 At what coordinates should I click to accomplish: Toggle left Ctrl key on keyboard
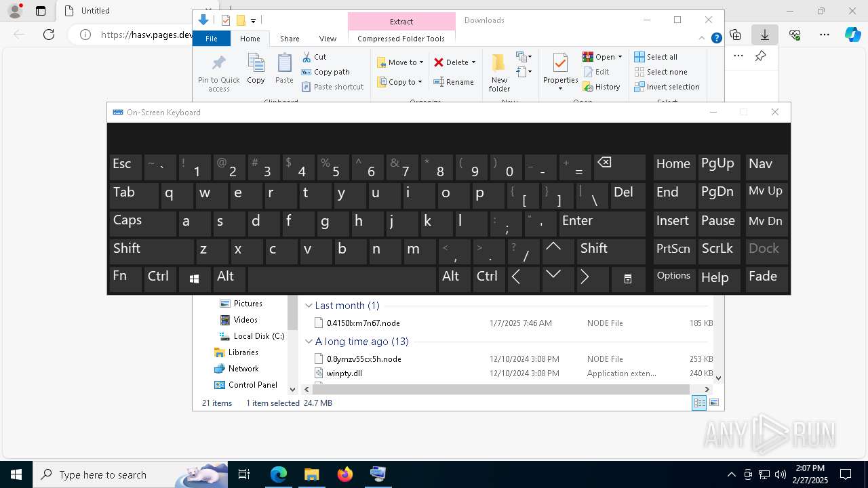[160, 279]
